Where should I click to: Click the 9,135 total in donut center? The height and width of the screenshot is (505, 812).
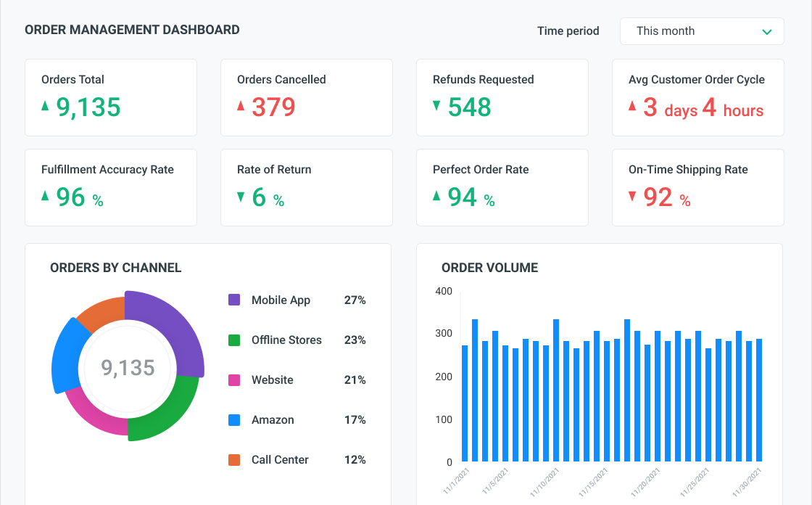[128, 368]
